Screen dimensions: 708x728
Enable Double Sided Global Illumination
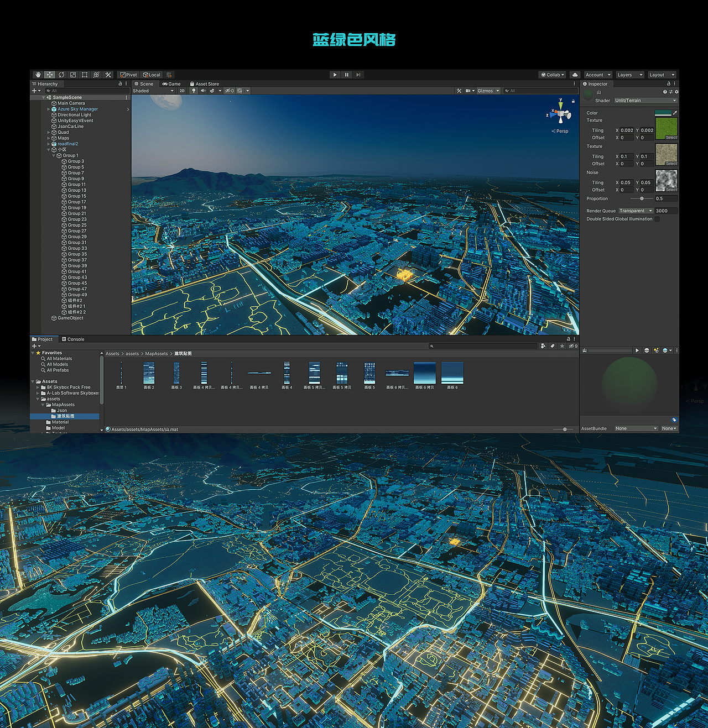(x=657, y=219)
